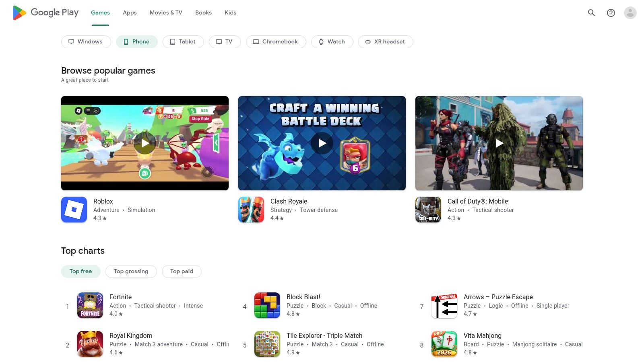
Task: Select the Call of Duty: Mobile app icon
Action: point(428,209)
